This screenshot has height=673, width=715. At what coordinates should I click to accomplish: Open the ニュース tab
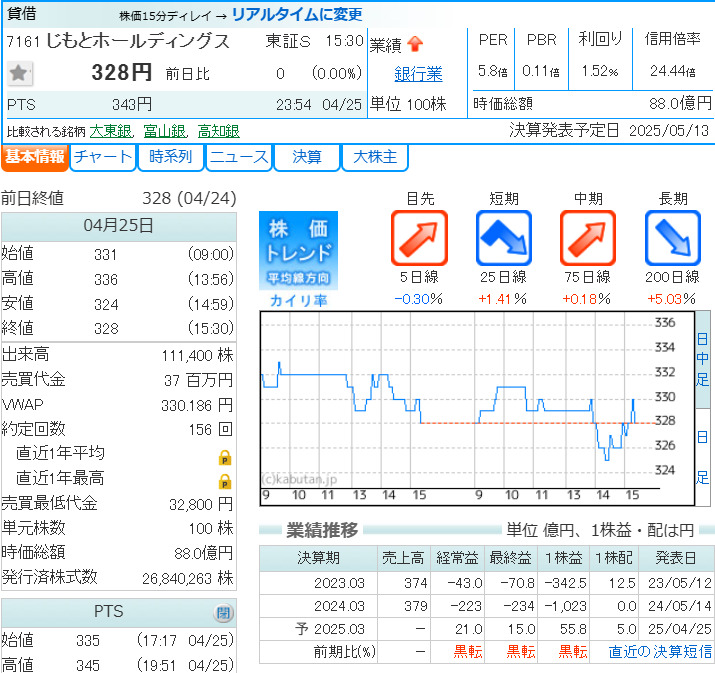(239, 157)
